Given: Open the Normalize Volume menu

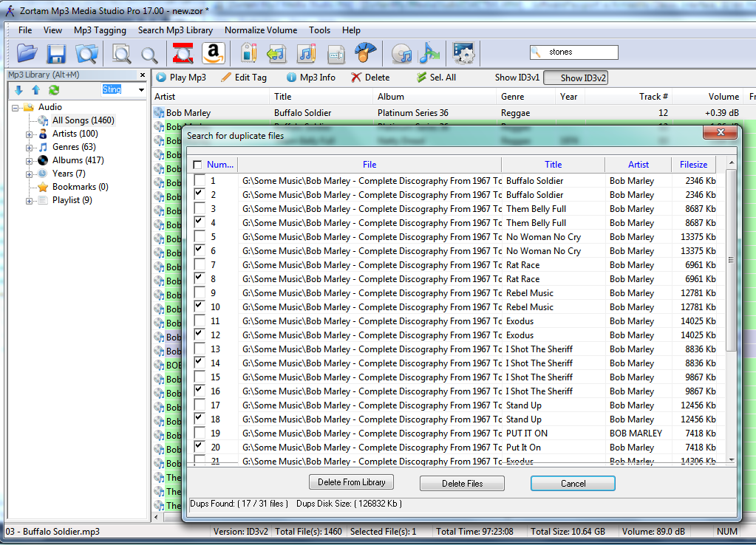Looking at the screenshot, I should click(261, 30).
